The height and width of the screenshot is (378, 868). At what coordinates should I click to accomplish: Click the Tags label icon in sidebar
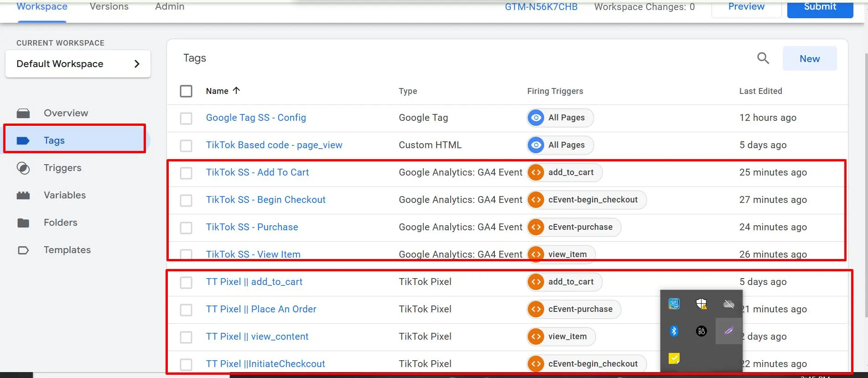23,140
